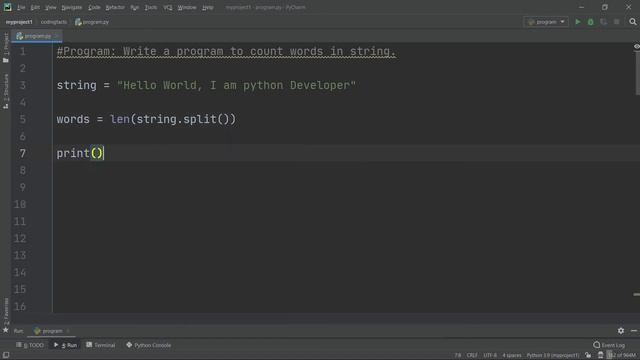This screenshot has width=640, height=360.
Task: Open the Run panel settings gear
Action: (621, 331)
